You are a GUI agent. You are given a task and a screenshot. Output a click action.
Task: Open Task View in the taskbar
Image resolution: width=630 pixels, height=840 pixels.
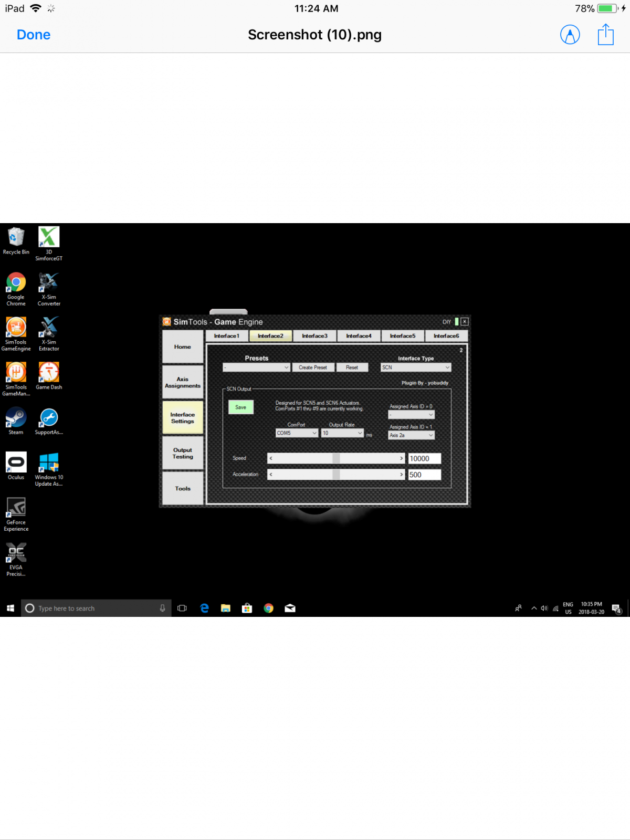182,608
